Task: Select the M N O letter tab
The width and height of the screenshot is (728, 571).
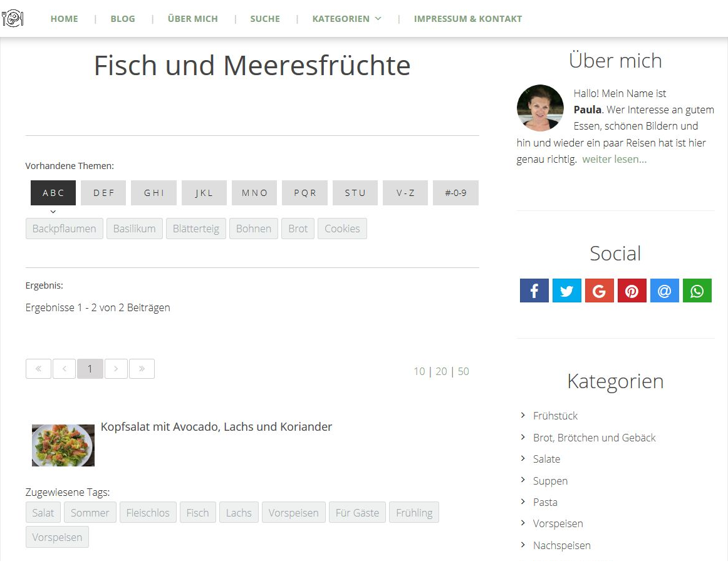Action: pyautogui.click(x=254, y=193)
